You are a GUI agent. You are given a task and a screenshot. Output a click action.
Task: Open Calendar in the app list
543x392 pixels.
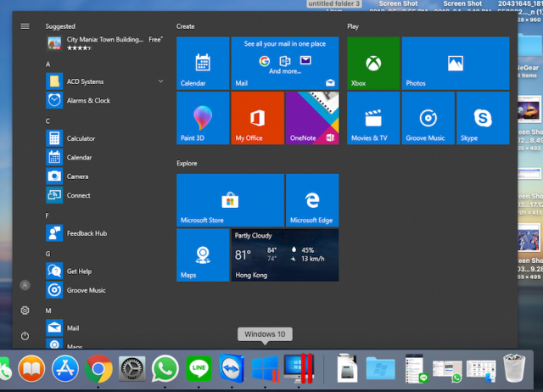tap(105, 158)
